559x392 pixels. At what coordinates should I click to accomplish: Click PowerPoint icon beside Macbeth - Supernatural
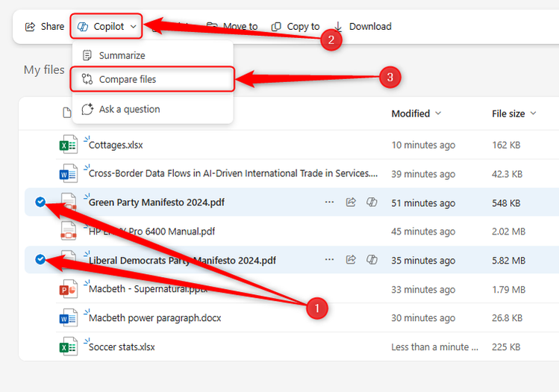pyautogui.click(x=68, y=289)
